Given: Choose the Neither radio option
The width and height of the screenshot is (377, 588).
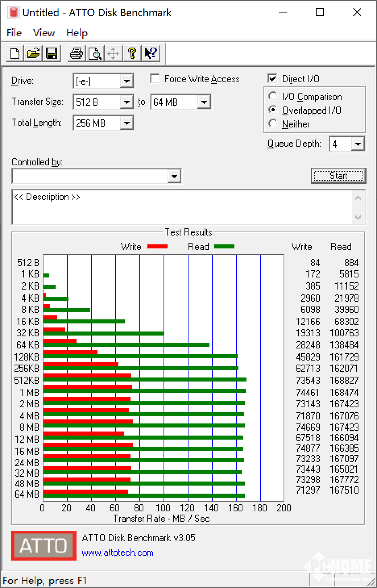Looking at the screenshot, I should [x=273, y=124].
